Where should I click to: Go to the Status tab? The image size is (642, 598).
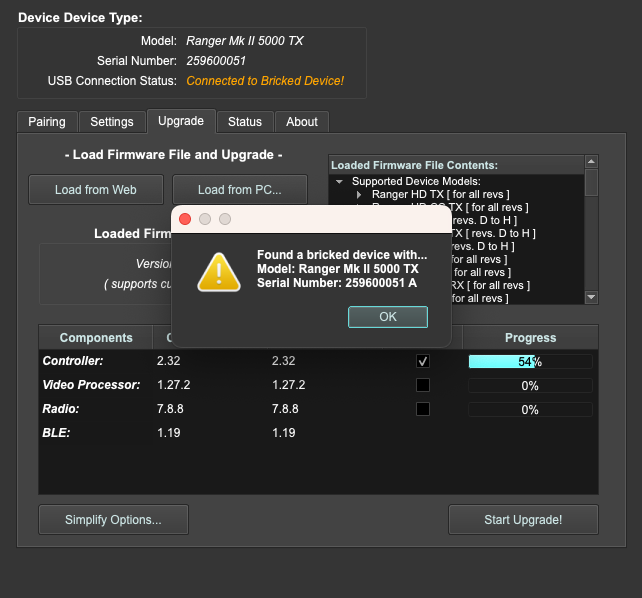244,122
